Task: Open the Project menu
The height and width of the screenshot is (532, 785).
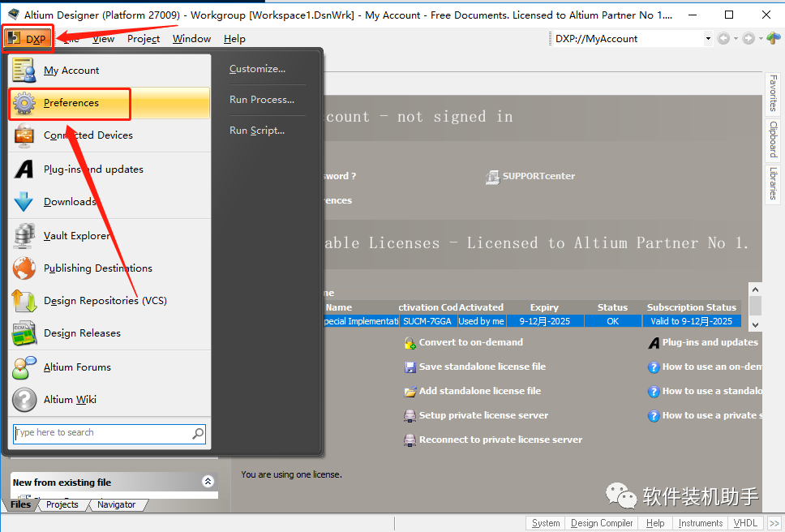Action: [x=144, y=39]
